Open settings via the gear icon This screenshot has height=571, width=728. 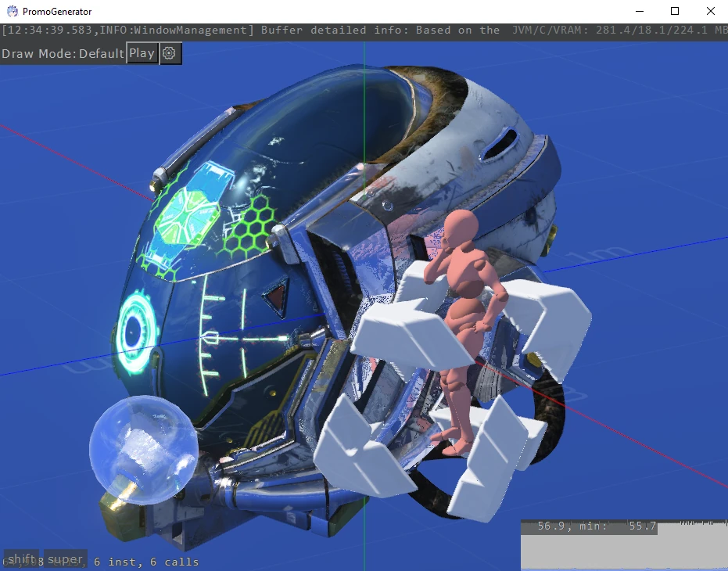[x=170, y=54]
